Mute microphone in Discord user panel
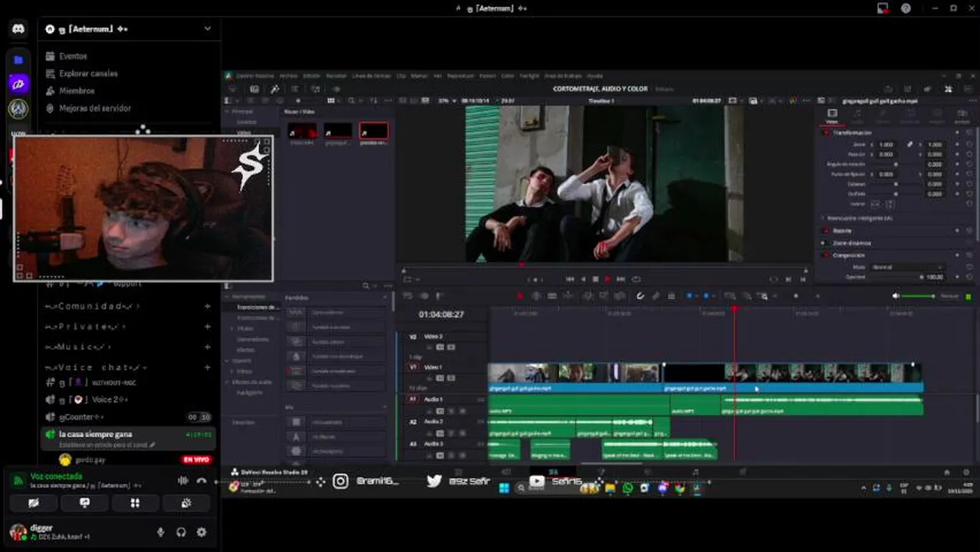This screenshot has width=980, height=552. 161,532
